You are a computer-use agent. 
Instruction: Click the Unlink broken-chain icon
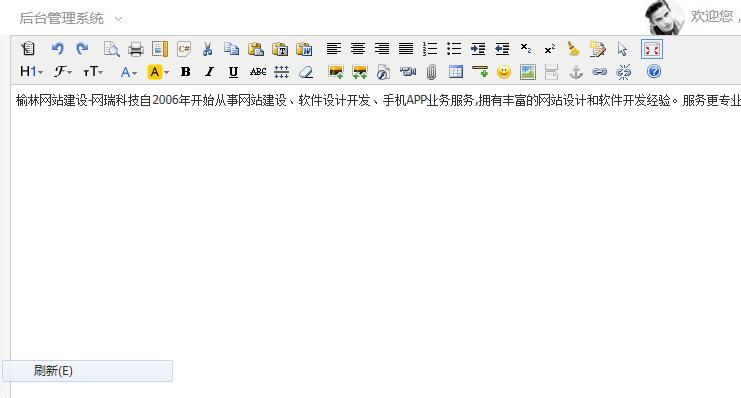click(x=623, y=72)
